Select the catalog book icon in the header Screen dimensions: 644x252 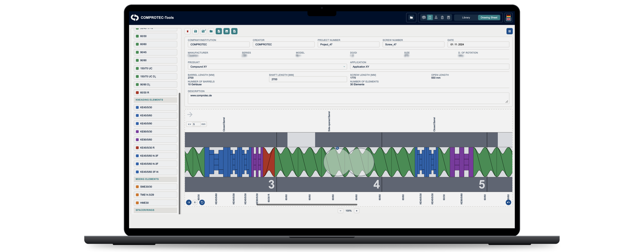point(423,18)
